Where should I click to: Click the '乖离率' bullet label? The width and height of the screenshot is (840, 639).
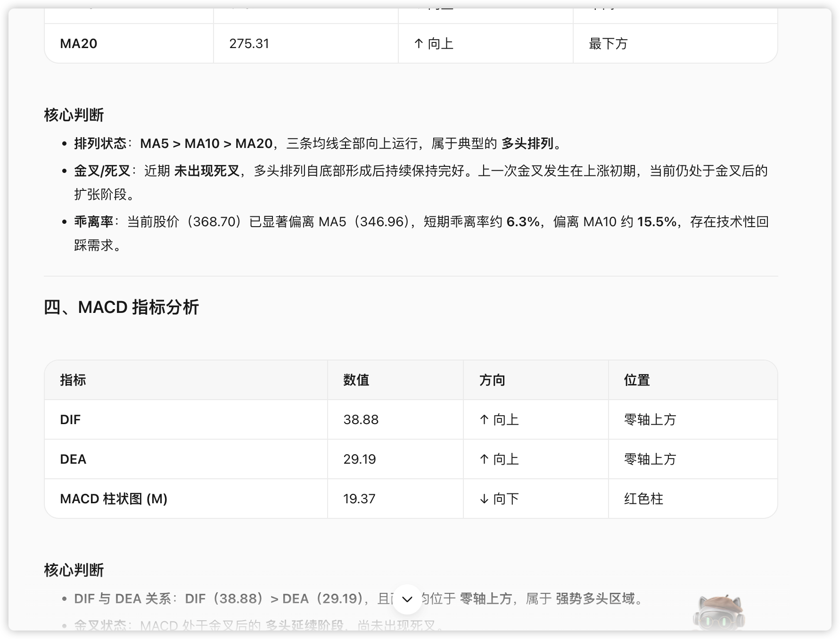(x=94, y=221)
